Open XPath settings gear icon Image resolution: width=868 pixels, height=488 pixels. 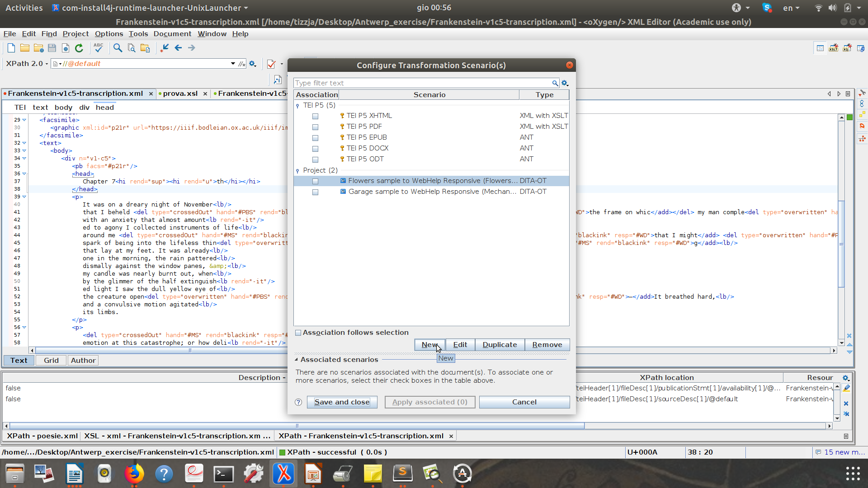(253, 64)
